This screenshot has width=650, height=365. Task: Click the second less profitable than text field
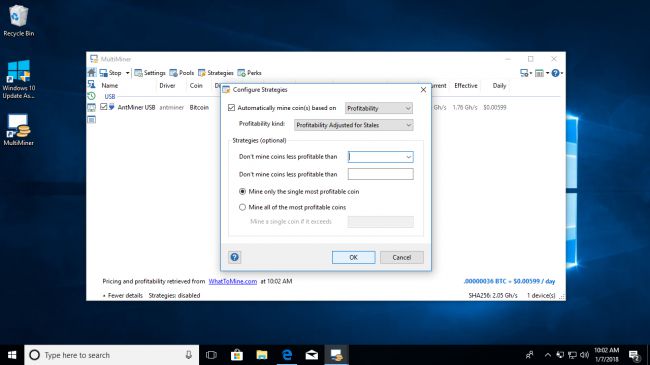pyautogui.click(x=381, y=174)
